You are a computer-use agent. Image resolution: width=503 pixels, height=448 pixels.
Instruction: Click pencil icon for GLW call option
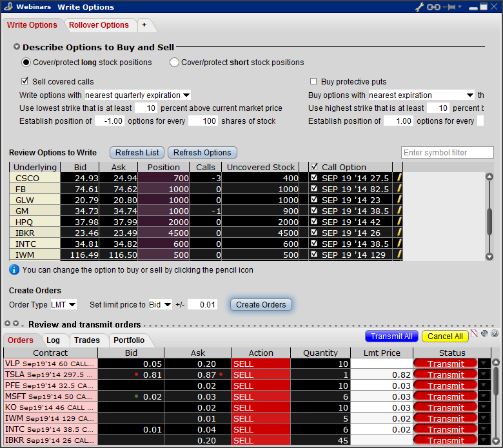(x=399, y=200)
